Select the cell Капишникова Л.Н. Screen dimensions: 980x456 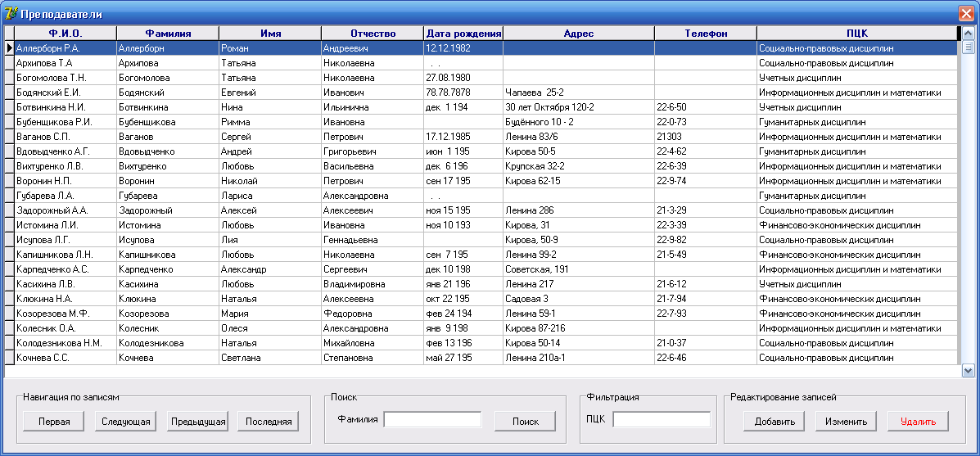point(65,255)
